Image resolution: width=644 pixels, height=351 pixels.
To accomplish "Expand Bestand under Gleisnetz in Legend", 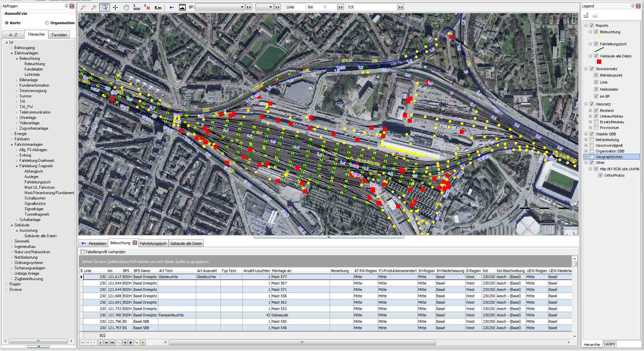I will coord(591,111).
